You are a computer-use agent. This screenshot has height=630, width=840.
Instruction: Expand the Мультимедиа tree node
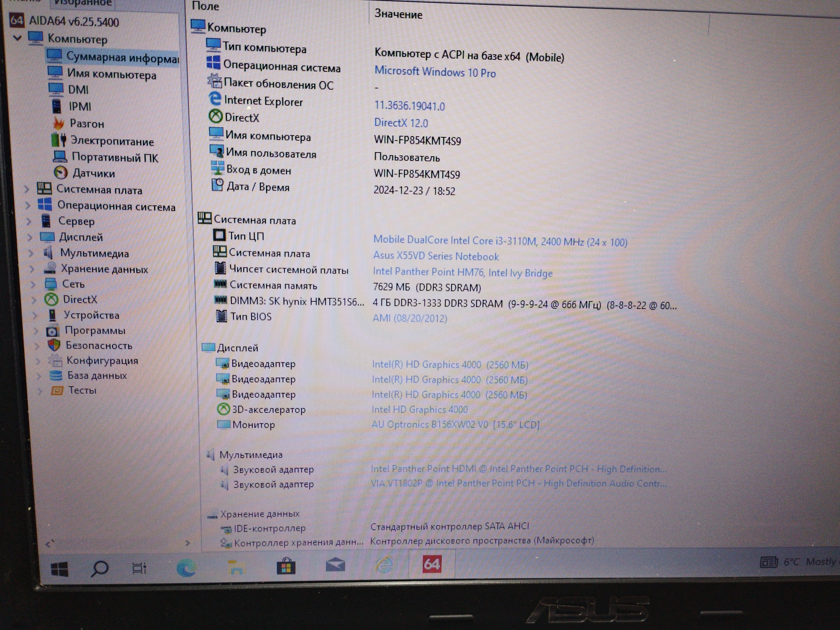[x=31, y=253]
